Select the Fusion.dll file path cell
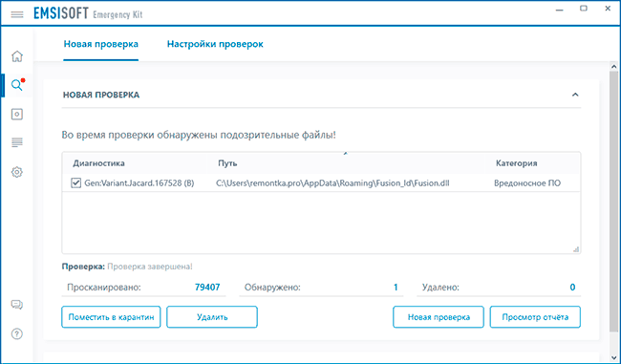Viewport: 621px width, 364px height. tap(332, 183)
